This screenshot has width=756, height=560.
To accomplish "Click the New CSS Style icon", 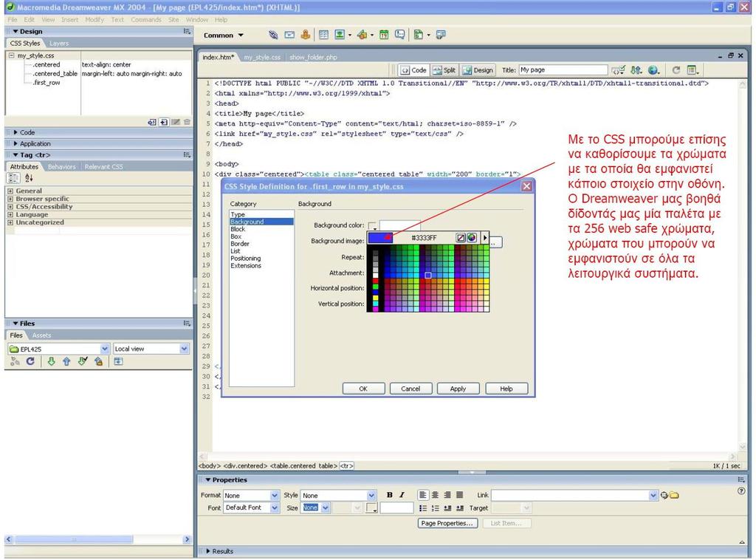I will point(164,122).
